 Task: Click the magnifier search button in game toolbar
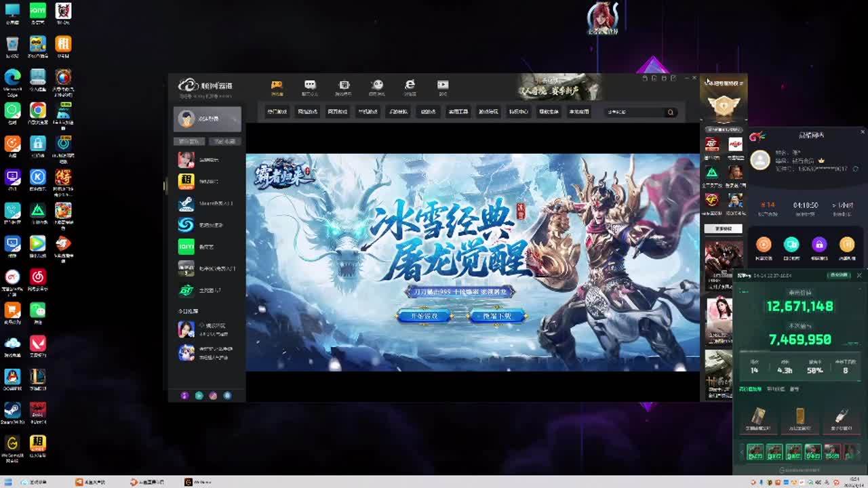click(671, 113)
